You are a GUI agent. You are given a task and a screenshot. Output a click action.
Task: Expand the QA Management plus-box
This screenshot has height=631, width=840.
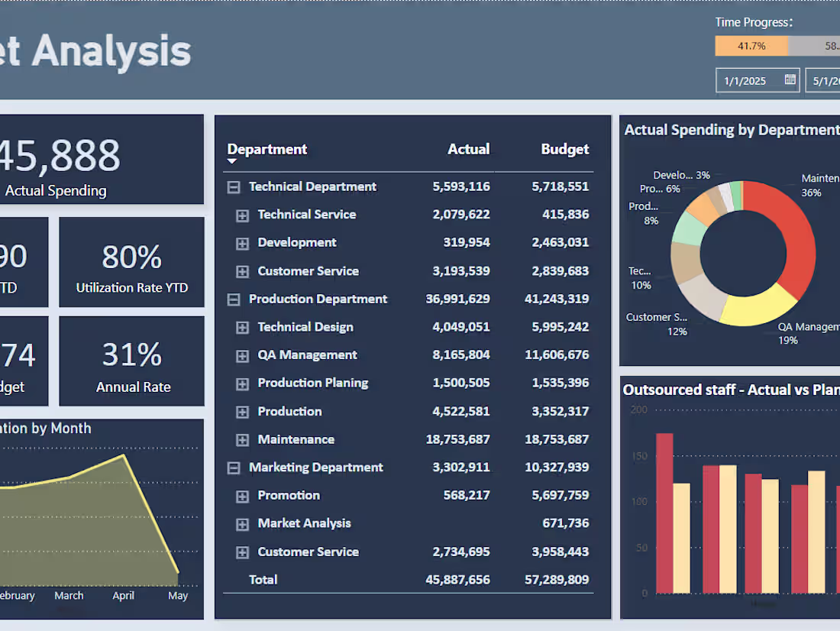tap(242, 354)
